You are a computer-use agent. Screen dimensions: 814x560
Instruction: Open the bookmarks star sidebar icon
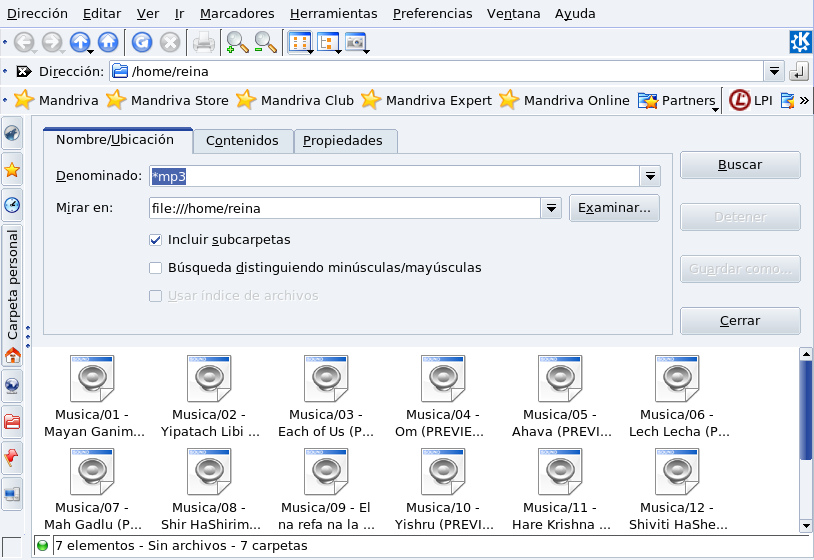click(12, 170)
